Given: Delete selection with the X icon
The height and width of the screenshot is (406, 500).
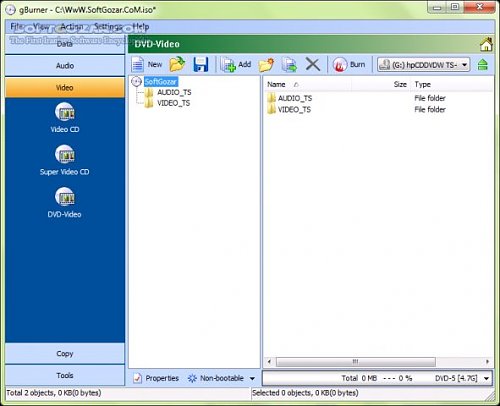Looking at the screenshot, I should coord(313,64).
